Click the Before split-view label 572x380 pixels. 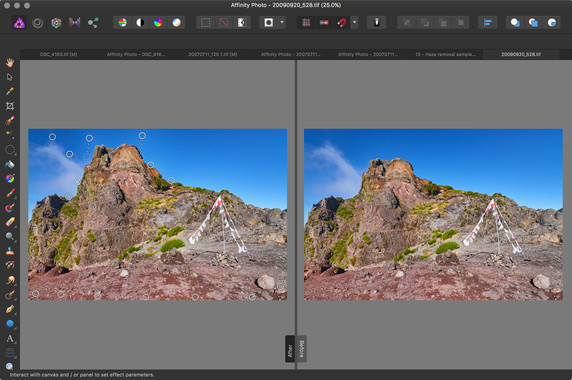click(301, 349)
